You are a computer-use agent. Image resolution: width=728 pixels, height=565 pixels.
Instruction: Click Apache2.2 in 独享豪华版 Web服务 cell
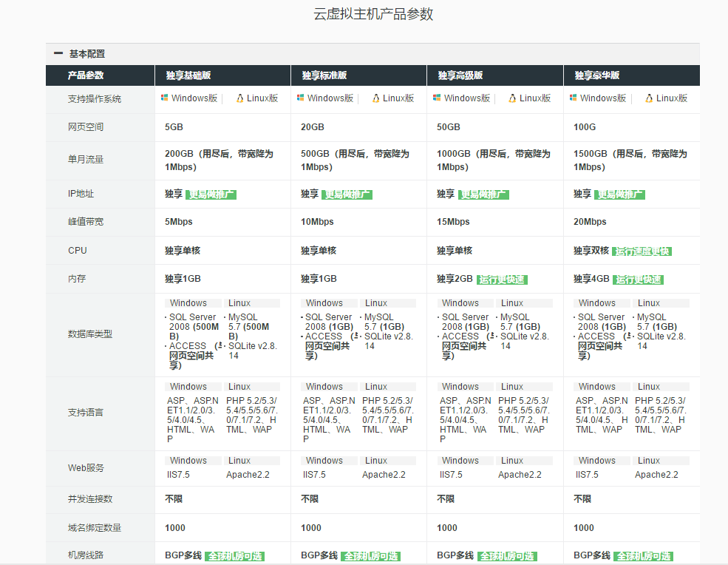pos(656,475)
